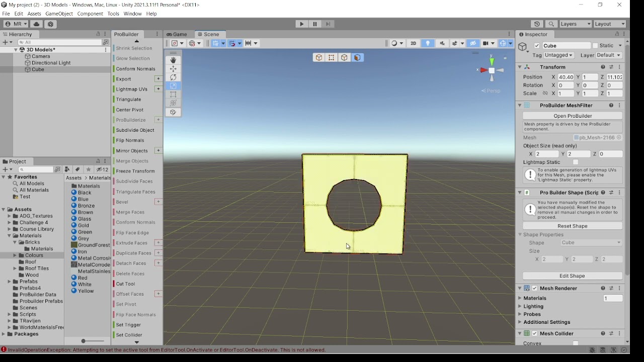The image size is (644, 362).
Task: Switch to ProBuilder Object selection mode
Action: [x=319, y=58]
